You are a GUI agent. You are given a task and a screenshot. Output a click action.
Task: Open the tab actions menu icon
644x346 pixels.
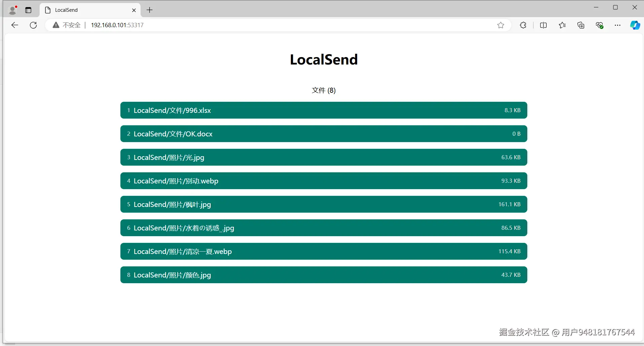click(28, 10)
